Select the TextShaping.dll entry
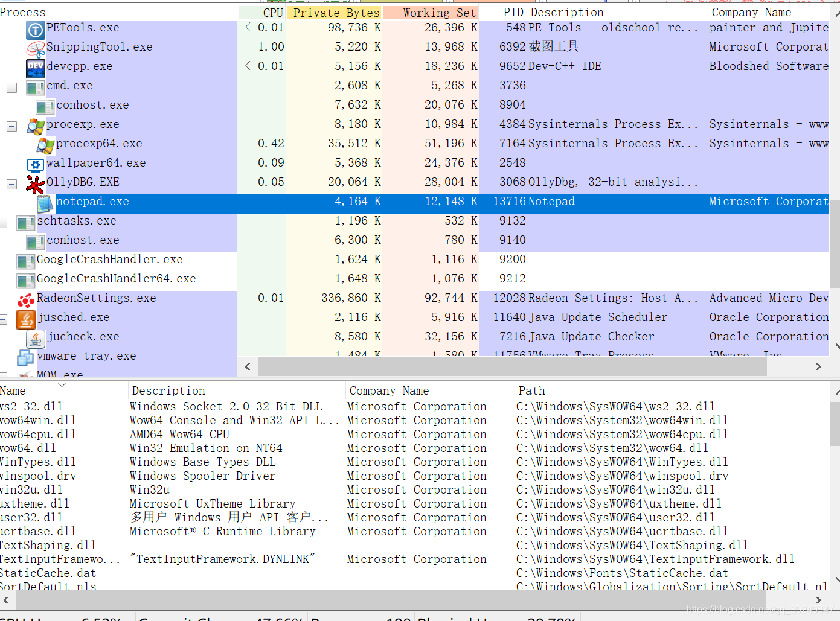This screenshot has width=840, height=621. tap(48, 545)
